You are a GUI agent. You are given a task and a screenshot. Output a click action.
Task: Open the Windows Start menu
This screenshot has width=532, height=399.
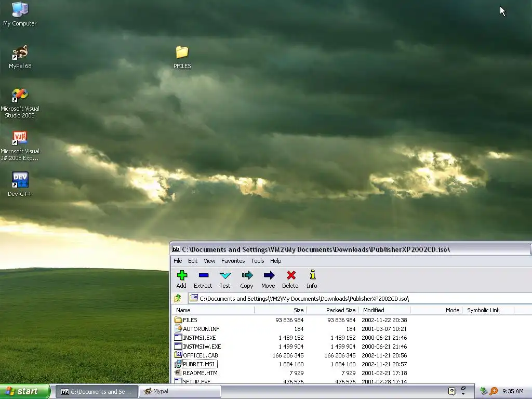(x=25, y=391)
